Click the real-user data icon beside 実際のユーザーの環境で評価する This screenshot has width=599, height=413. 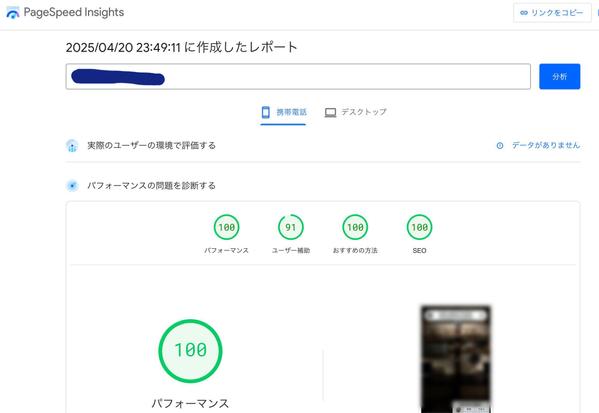(72, 146)
